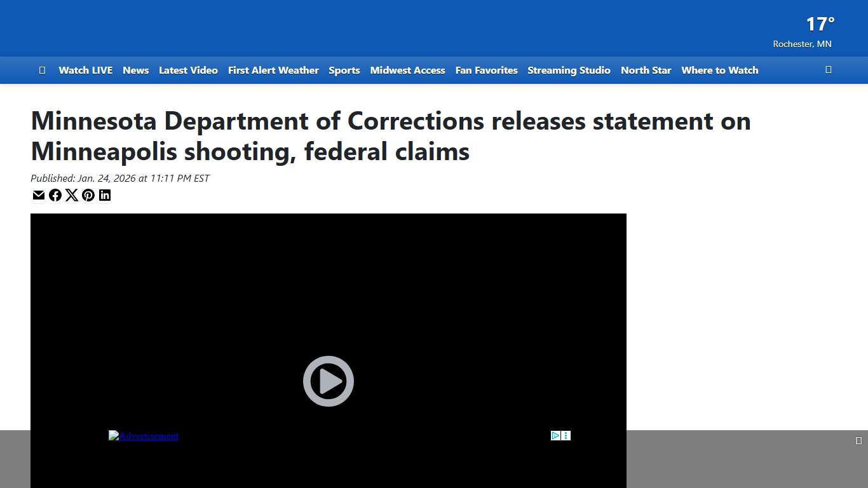The width and height of the screenshot is (868, 488).
Task: Open the News section
Action: pos(135,70)
